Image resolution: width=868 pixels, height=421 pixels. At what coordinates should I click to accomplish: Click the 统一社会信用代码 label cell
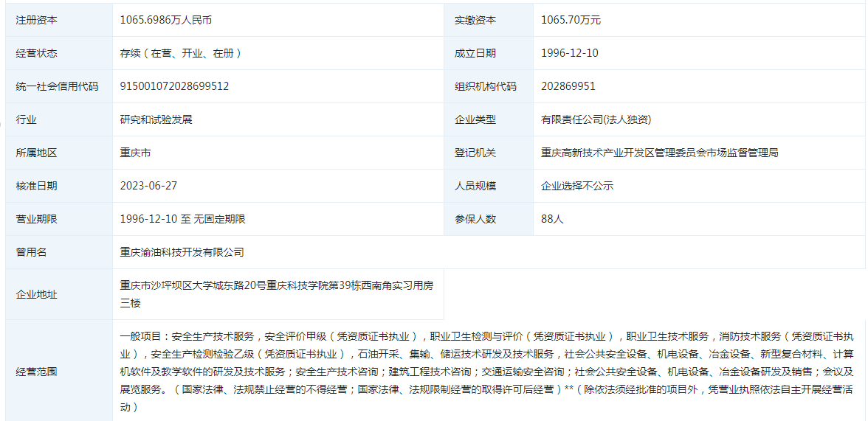[58, 86]
